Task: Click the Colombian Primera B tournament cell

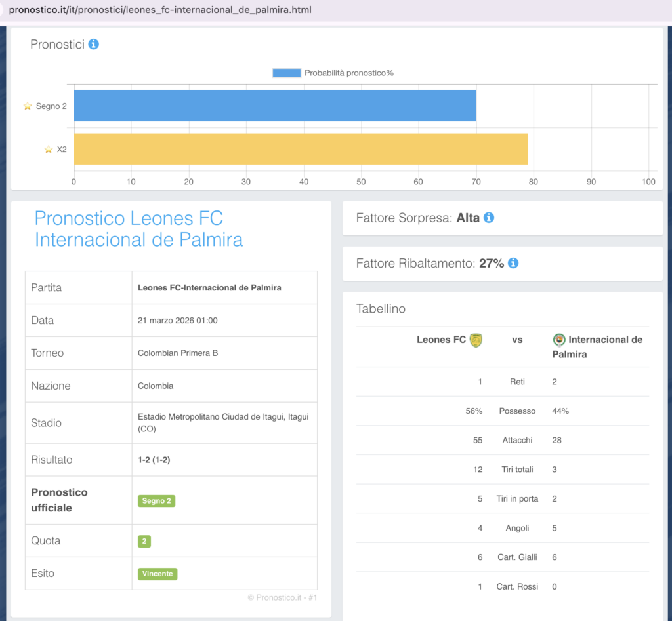Action: coord(178,353)
